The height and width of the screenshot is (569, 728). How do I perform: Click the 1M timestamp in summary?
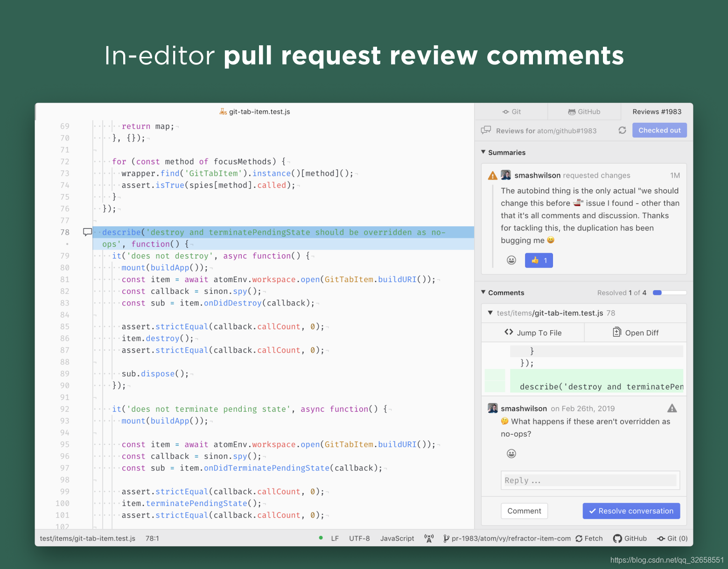click(x=675, y=175)
